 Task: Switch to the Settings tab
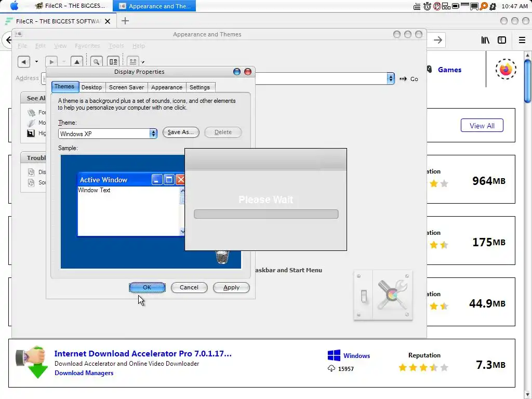click(199, 87)
